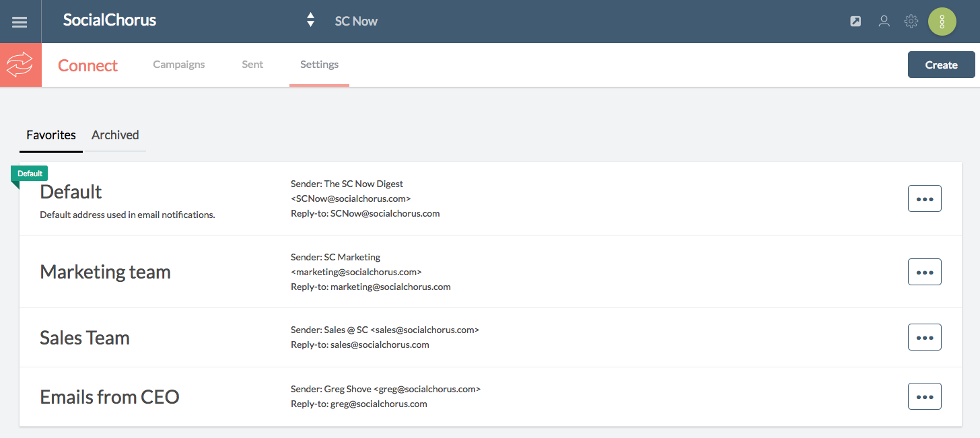This screenshot has height=438, width=980.
Task: Click the Default address description text
Action: pyautogui.click(x=127, y=215)
